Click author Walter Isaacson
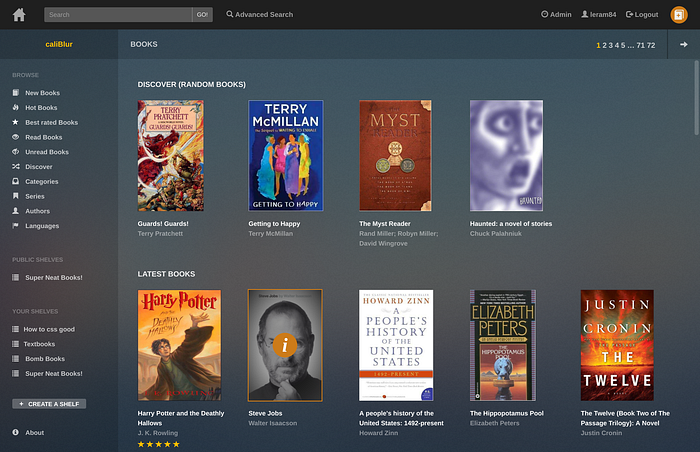Viewport: 700px width, 452px height. (x=272, y=423)
